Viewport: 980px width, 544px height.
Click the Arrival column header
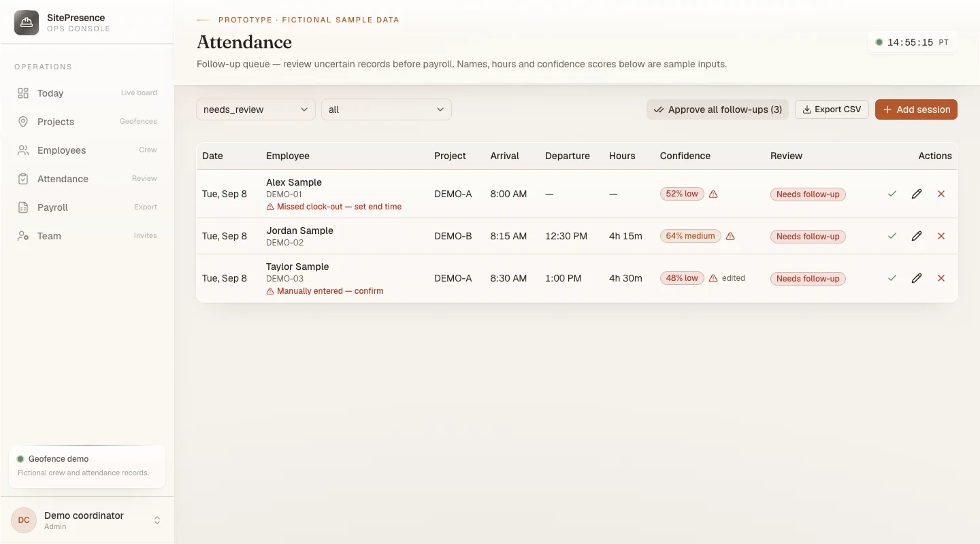point(505,156)
